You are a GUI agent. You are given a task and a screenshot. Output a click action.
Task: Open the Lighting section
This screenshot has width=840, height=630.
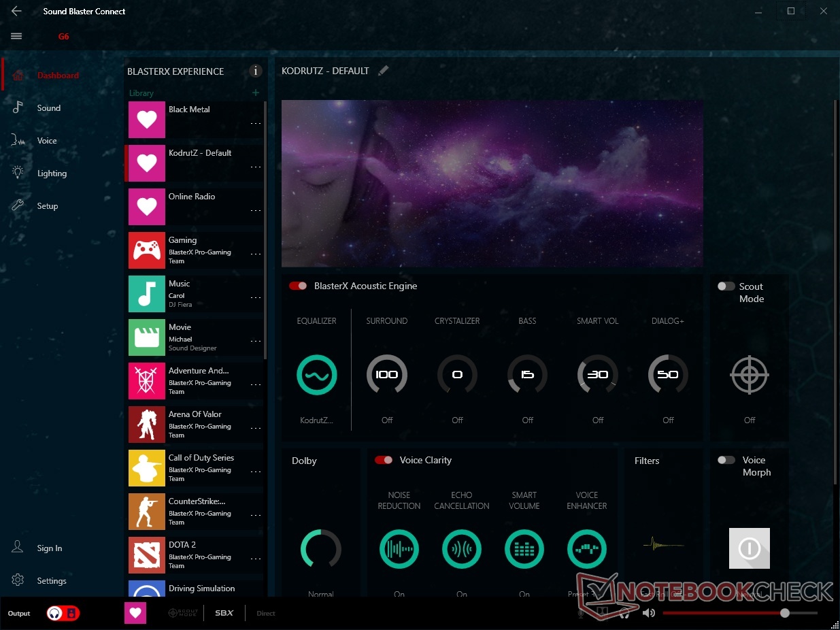tap(52, 173)
